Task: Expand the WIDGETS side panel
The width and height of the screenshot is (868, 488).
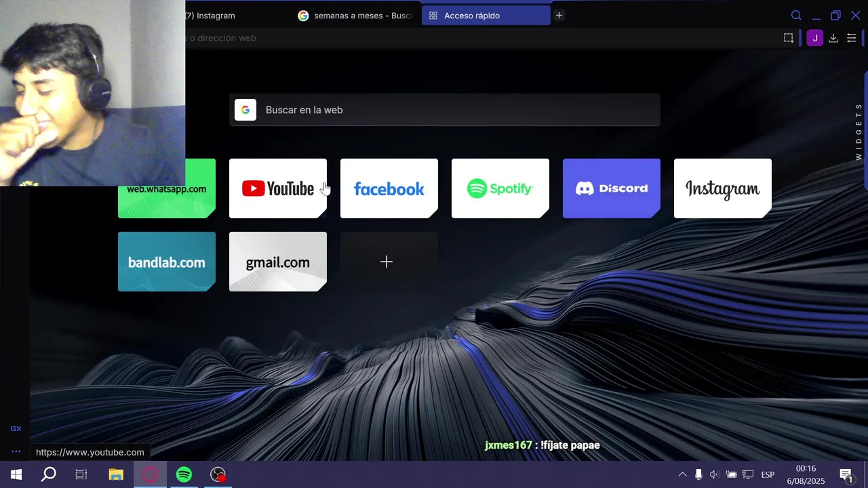Action: 859,131
